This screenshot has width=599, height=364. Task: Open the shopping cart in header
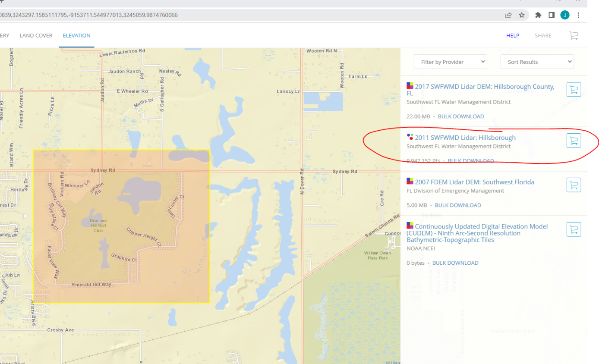click(x=574, y=35)
